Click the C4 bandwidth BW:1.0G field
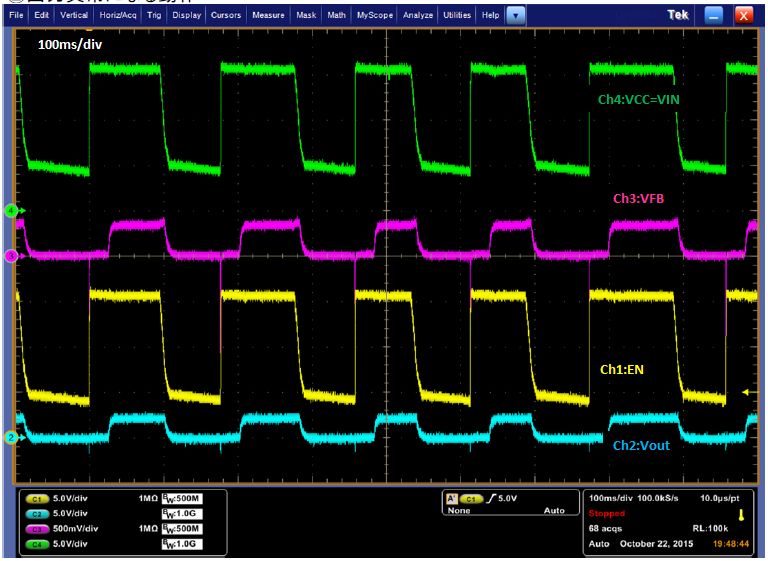This screenshot has width=768, height=561. tap(182, 544)
